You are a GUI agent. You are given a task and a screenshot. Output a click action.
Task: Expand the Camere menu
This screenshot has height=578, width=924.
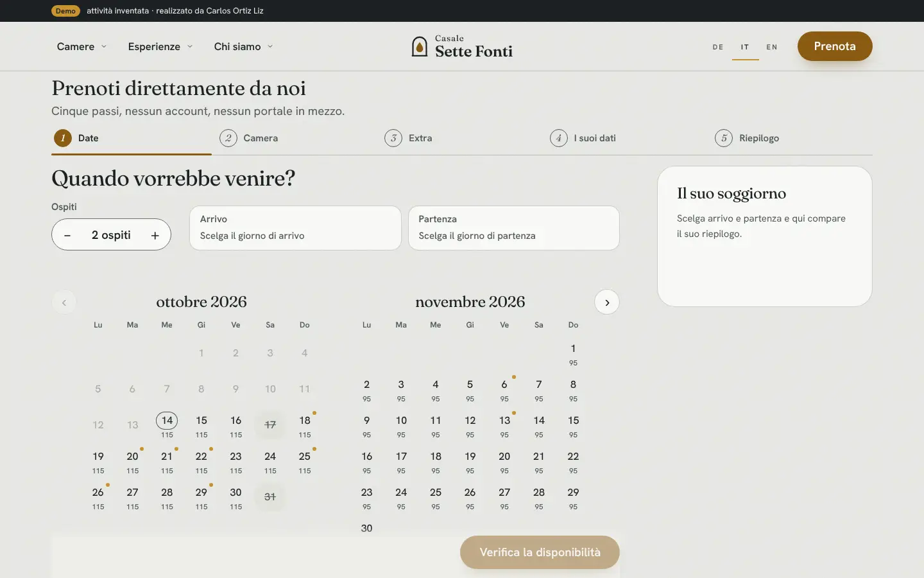coord(82,46)
